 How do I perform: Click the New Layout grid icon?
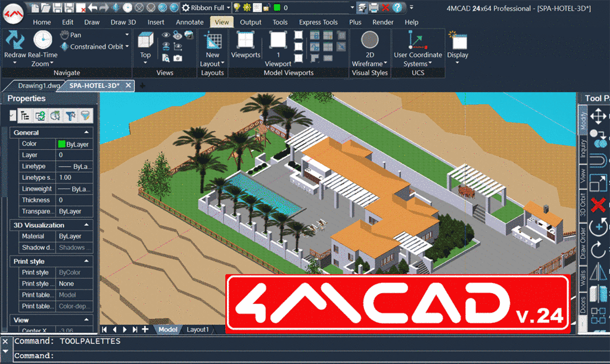(213, 41)
